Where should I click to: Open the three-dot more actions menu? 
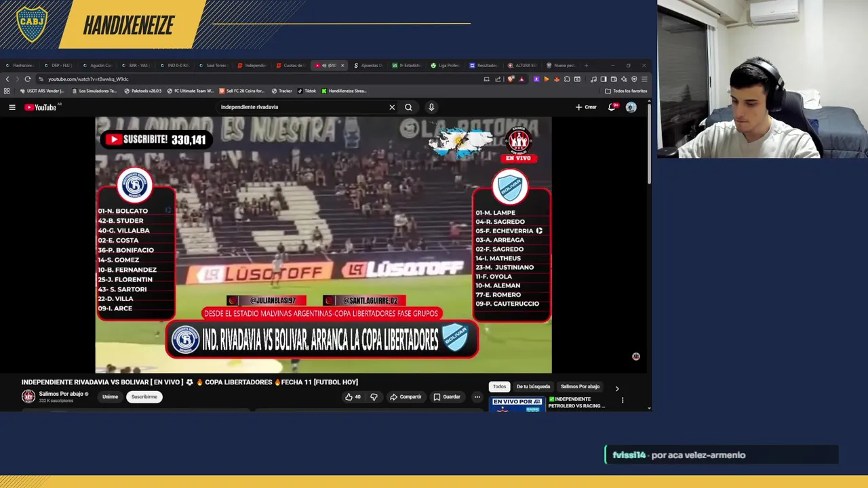coord(477,396)
